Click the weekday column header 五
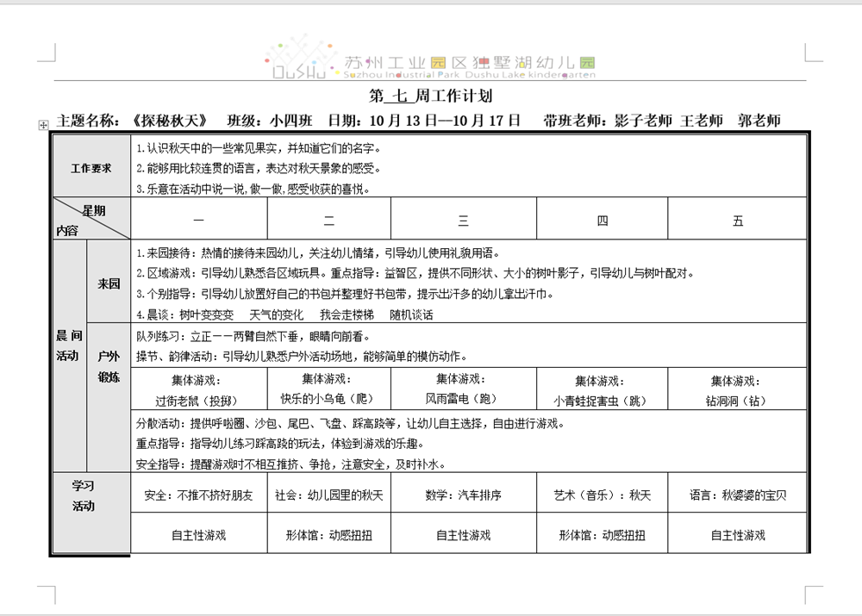The width and height of the screenshot is (862, 616). click(x=738, y=221)
